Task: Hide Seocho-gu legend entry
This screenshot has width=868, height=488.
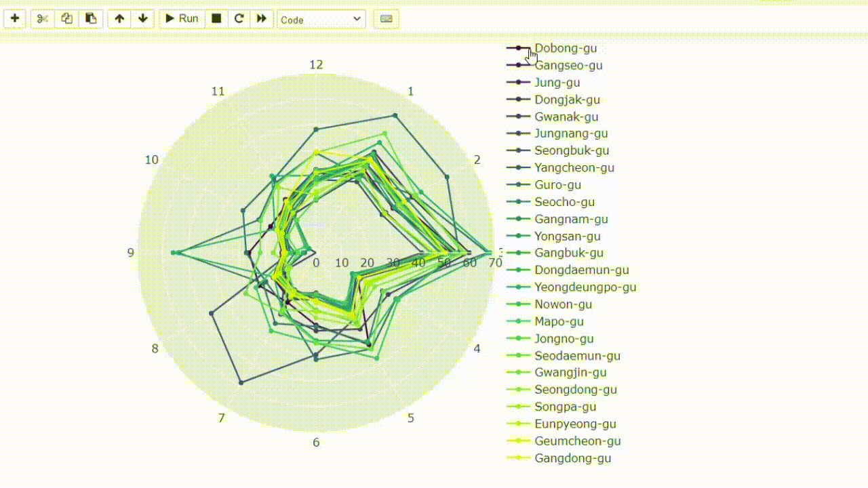Action: (x=551, y=202)
